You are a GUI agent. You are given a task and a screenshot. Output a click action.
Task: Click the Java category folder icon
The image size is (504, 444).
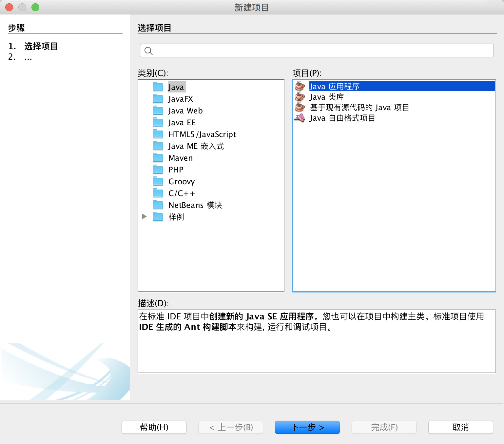[158, 87]
